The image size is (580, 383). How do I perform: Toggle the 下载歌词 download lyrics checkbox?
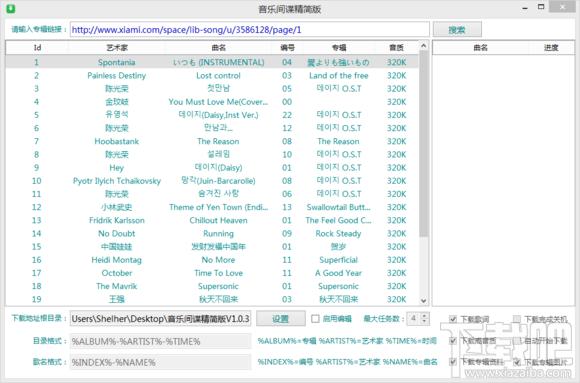[453, 319]
